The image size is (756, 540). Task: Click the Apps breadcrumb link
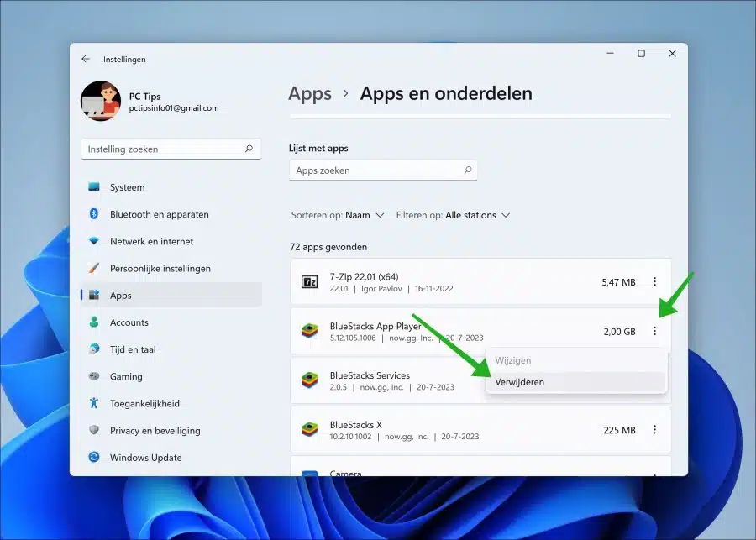310,93
